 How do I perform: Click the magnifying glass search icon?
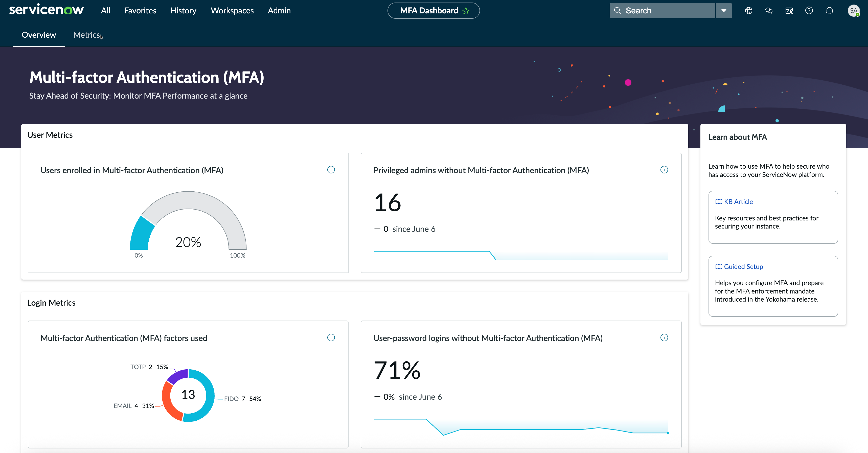tap(617, 10)
